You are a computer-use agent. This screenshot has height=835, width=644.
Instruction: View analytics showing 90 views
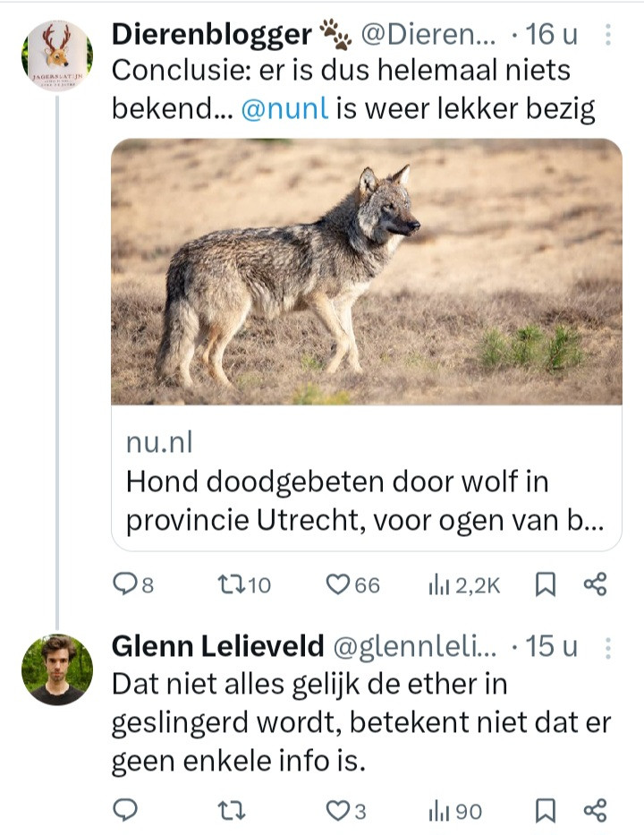[455, 811]
